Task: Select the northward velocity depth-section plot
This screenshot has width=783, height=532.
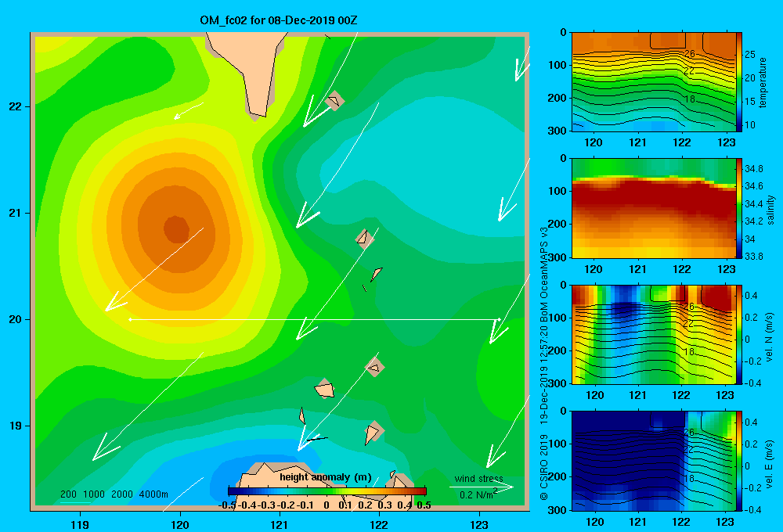Action: (653, 334)
